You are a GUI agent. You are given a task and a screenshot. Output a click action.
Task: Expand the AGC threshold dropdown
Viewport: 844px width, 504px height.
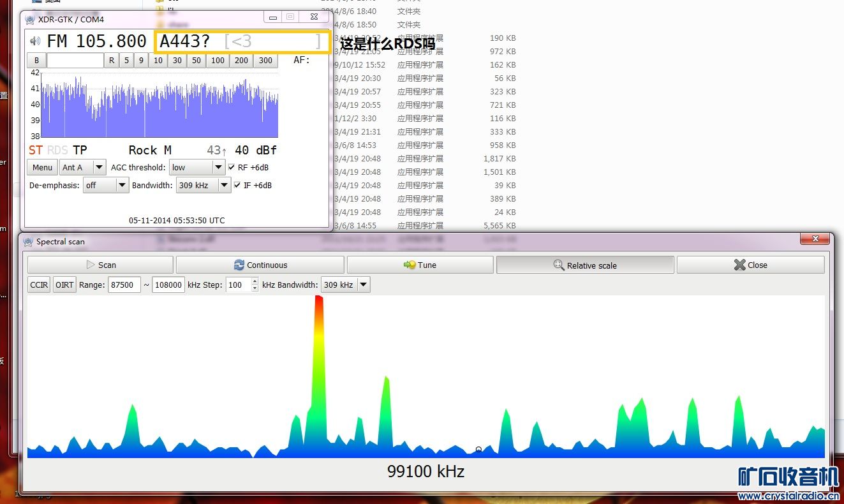(x=196, y=167)
